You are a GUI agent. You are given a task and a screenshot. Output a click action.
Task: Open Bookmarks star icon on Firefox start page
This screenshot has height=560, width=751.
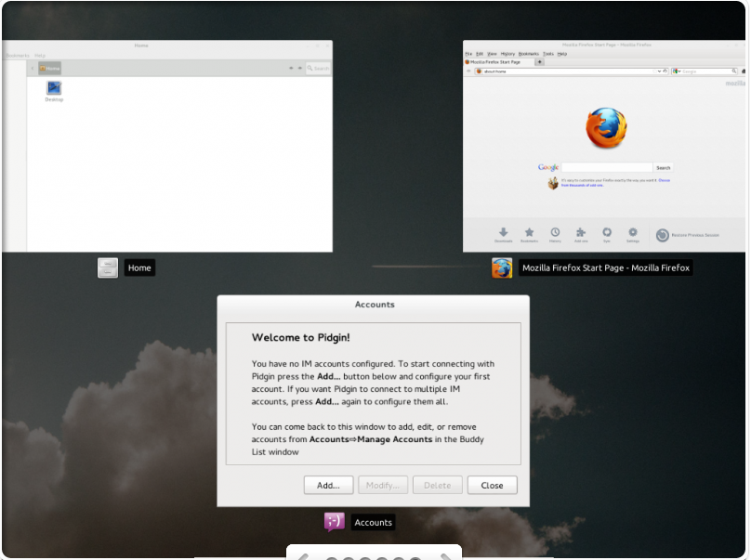tap(529, 232)
